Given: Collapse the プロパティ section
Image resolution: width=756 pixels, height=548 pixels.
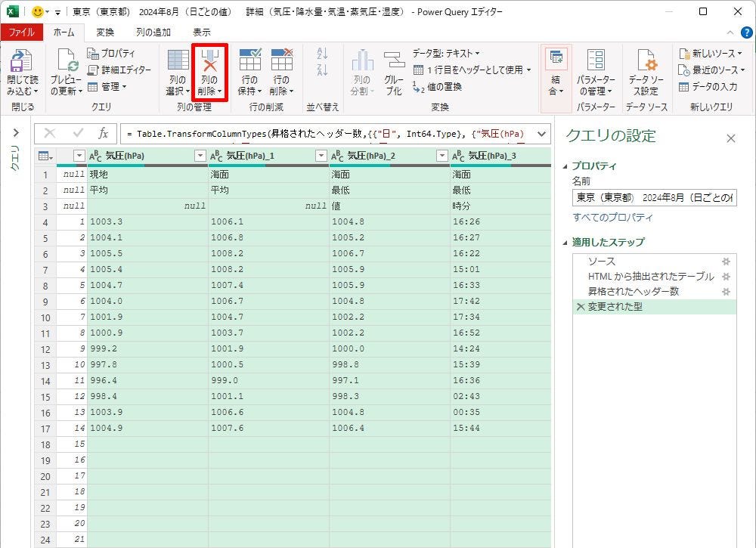Looking at the screenshot, I should (566, 166).
